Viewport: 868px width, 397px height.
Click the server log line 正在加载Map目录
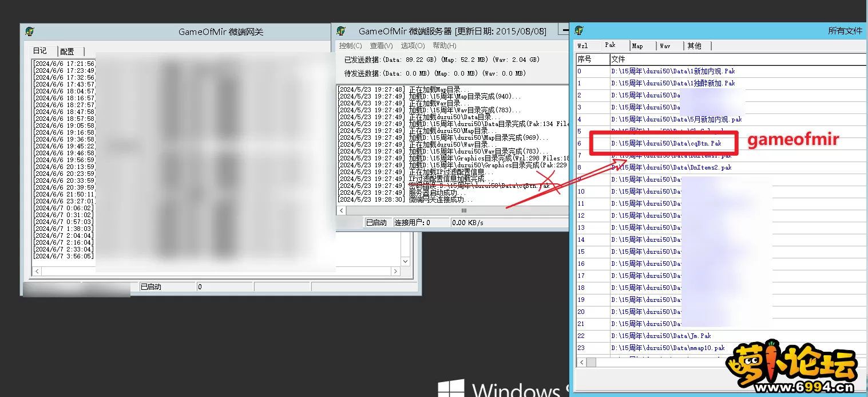(402, 89)
